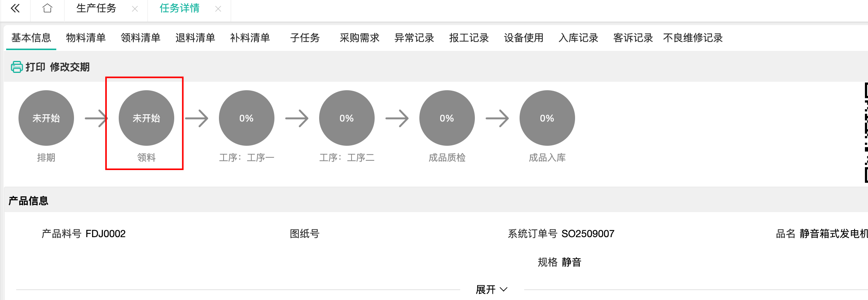Click the 成品入库 progress circle
This screenshot has width=868, height=300.
547,118
